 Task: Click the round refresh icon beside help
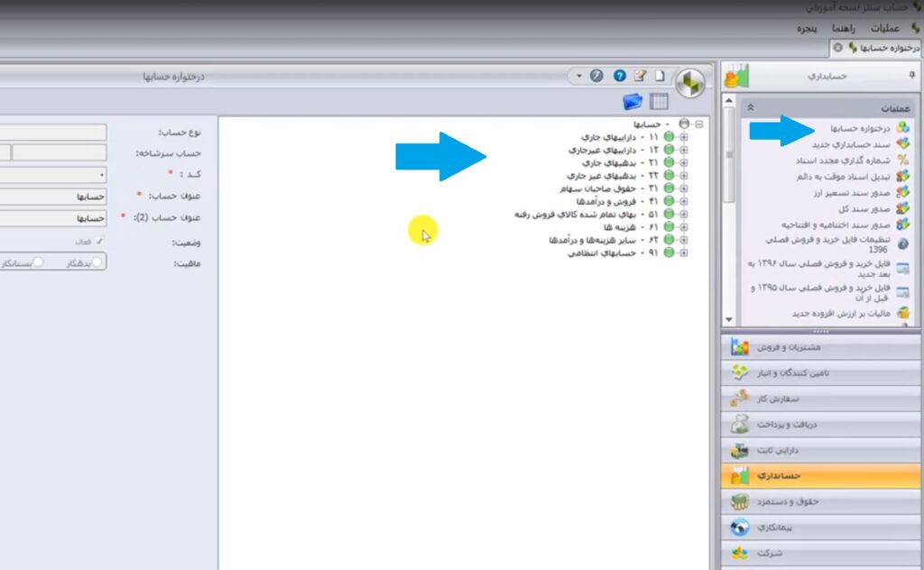coord(596,76)
